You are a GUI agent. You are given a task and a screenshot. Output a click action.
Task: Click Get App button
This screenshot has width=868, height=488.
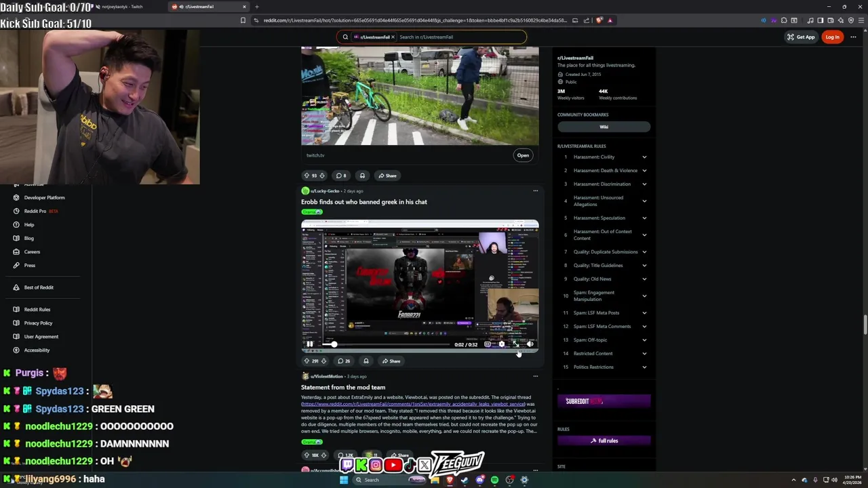coord(802,37)
